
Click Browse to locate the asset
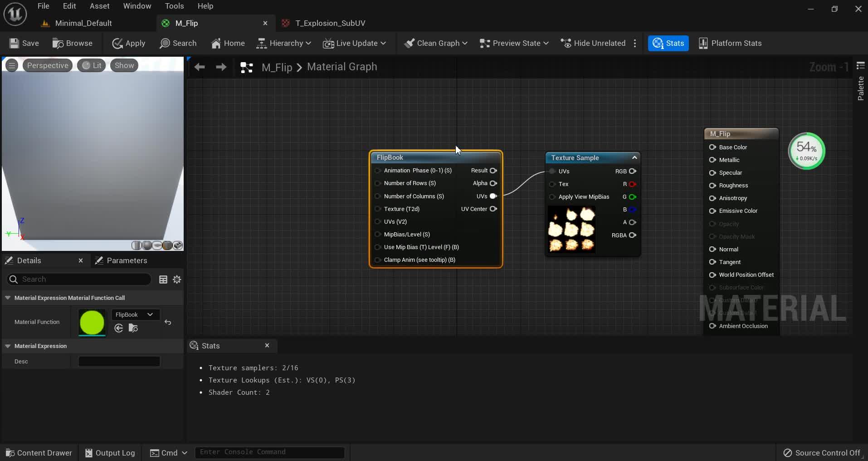click(x=73, y=43)
